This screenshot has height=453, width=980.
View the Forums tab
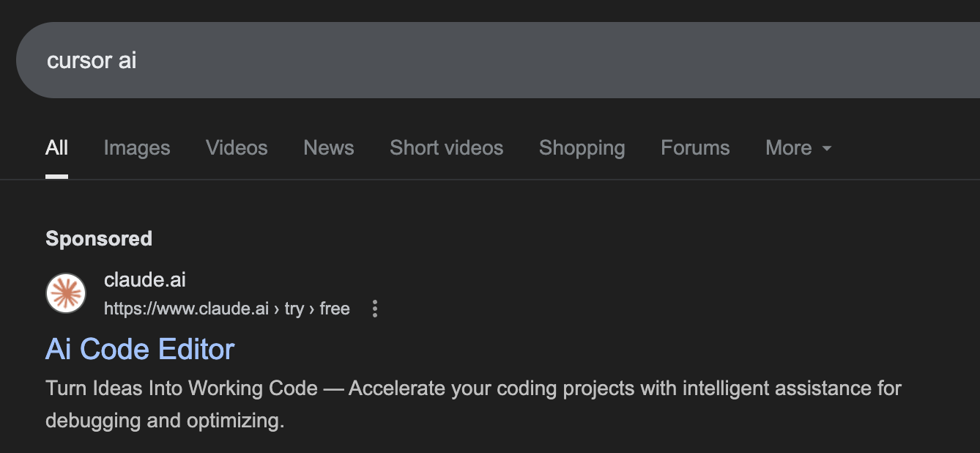[x=695, y=148]
